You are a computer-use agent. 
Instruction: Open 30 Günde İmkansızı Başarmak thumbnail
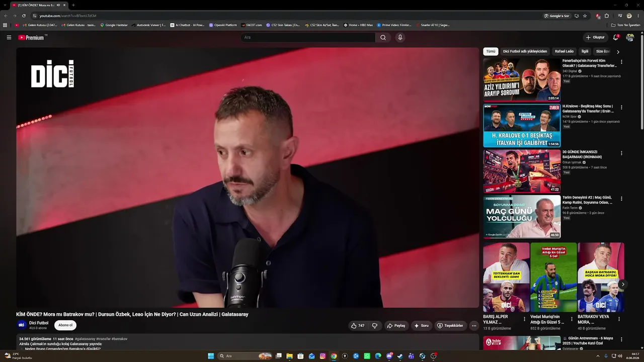[x=522, y=171]
